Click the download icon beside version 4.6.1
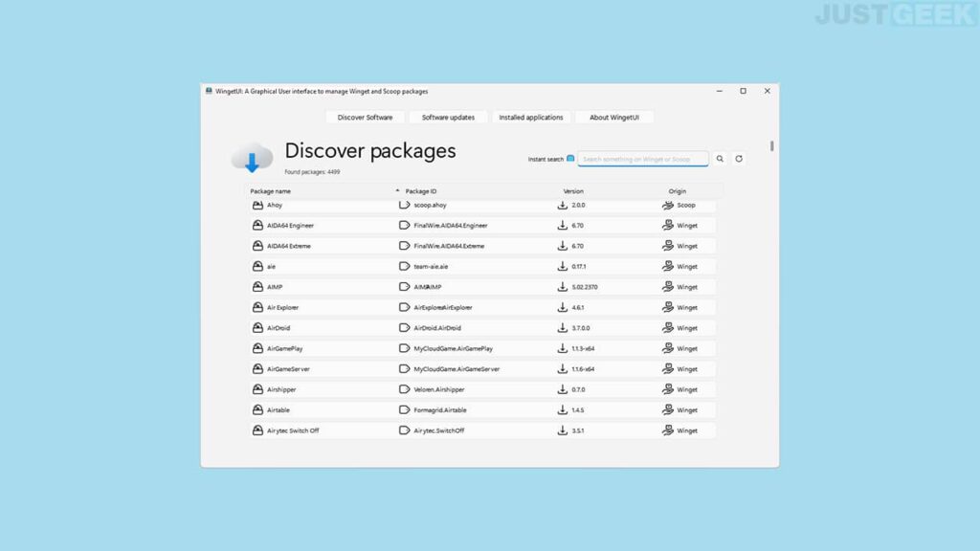 click(x=563, y=307)
